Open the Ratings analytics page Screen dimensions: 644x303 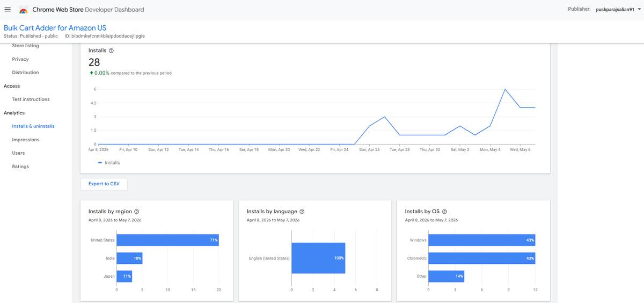pos(20,167)
